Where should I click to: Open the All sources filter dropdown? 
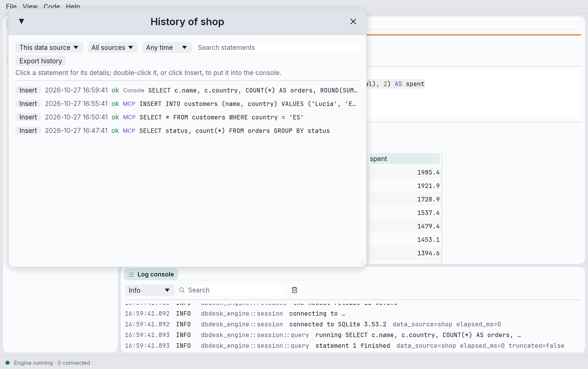pyautogui.click(x=112, y=47)
